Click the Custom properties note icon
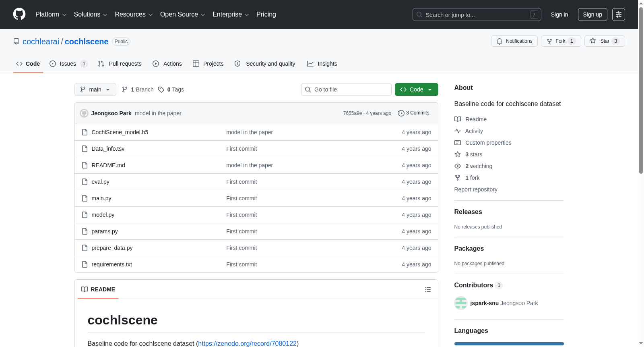 click(x=458, y=143)
